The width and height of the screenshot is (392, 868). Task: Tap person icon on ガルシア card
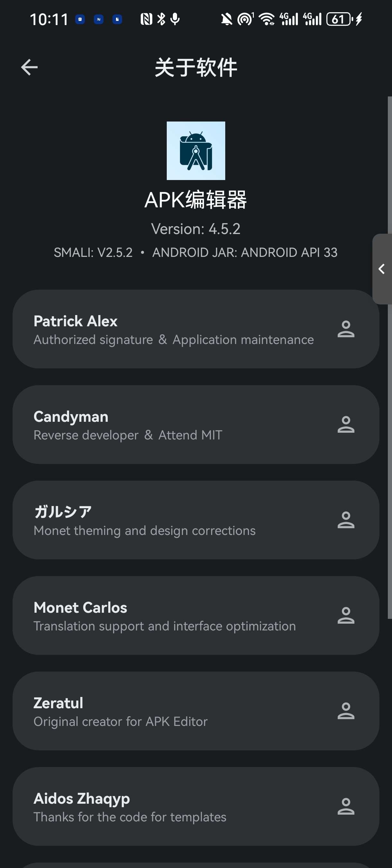point(346,520)
